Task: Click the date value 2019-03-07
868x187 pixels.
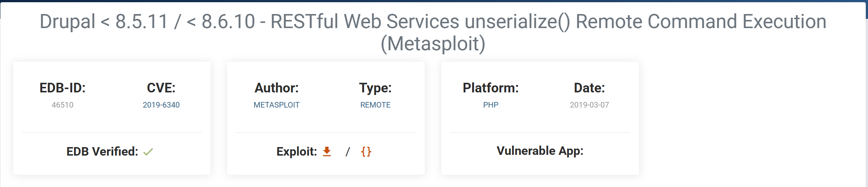Action: (x=589, y=105)
